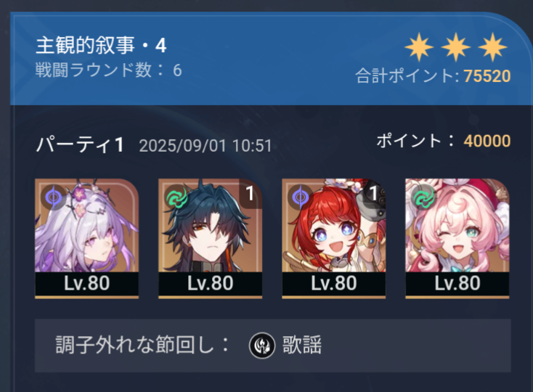Click the 歌謡 buff name text

(302, 346)
